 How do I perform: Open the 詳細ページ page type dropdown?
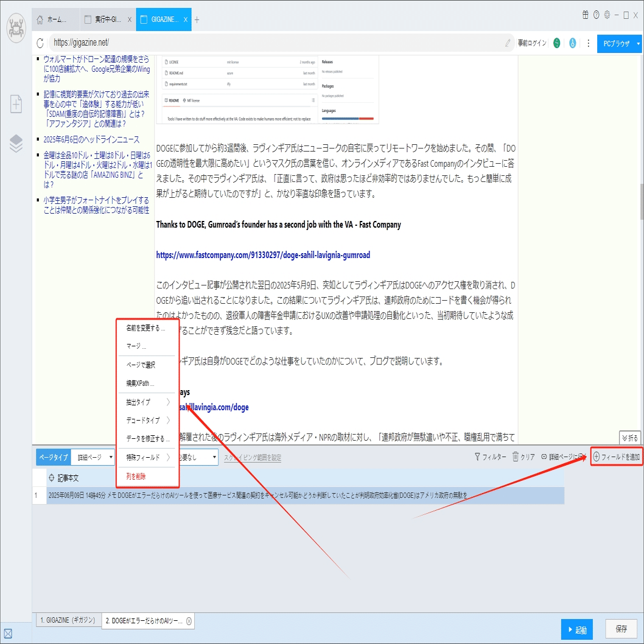pos(93,457)
